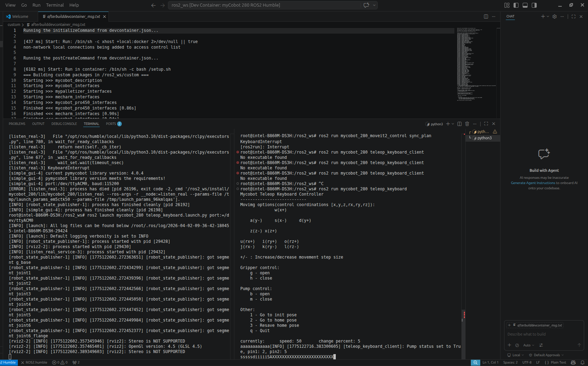The image size is (588, 366).
Task: Open terminal panel More Actions ellipsis
Action: 475,124
